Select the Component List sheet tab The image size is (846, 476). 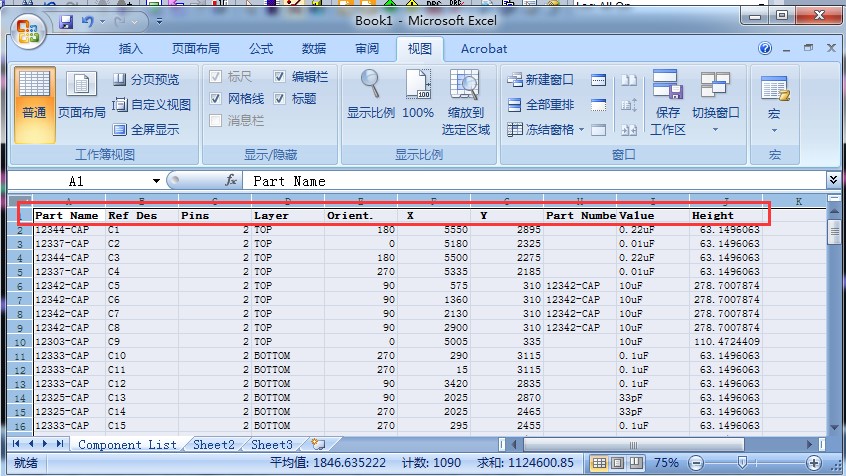point(127,445)
